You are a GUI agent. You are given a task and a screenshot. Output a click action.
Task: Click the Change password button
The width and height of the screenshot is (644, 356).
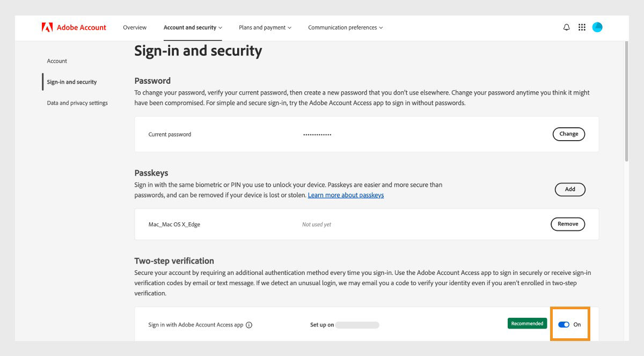pos(569,134)
